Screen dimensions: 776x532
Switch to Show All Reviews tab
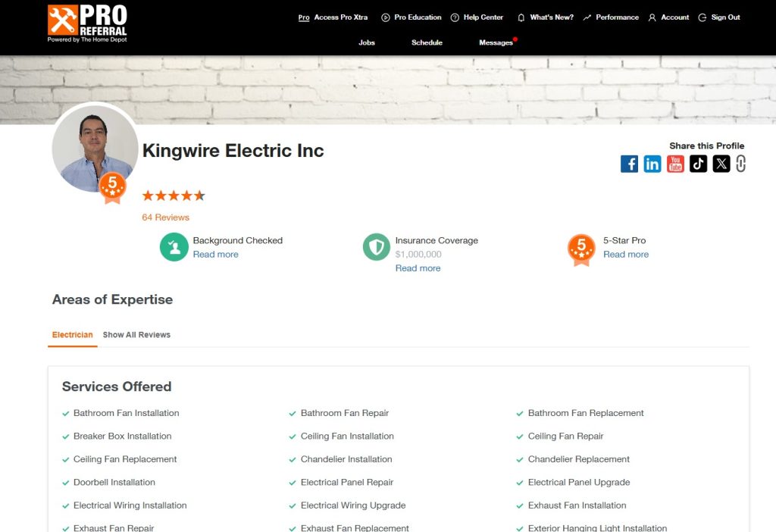[x=136, y=335]
